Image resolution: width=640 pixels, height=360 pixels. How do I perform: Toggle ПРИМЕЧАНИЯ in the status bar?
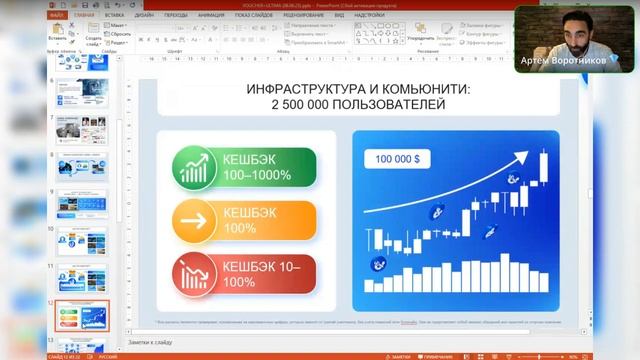(435, 357)
